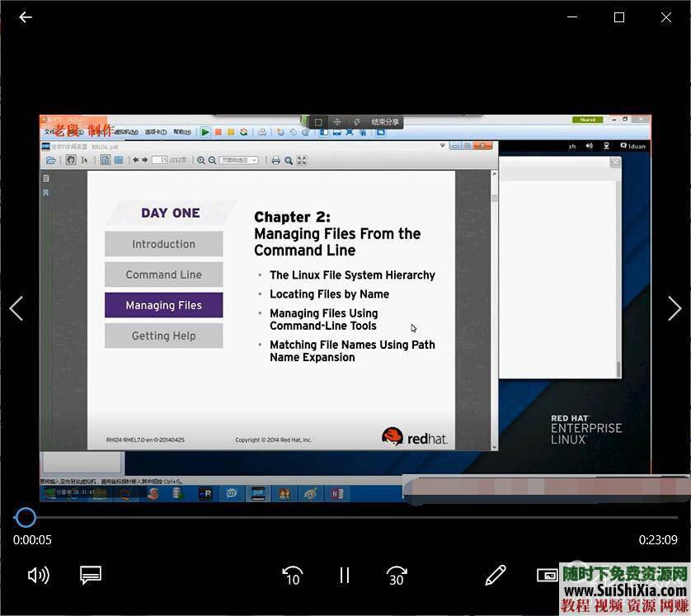Viewport: 691px width, 616px height.
Task: Click the seek bar playhead
Action: point(26,517)
